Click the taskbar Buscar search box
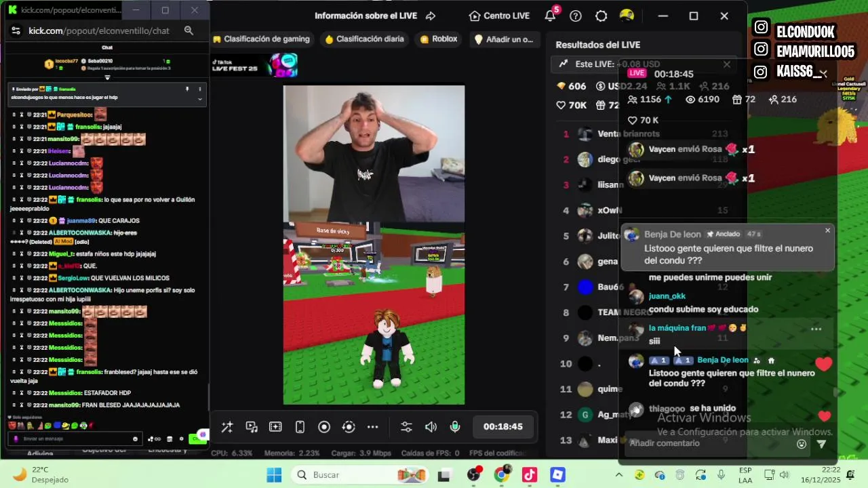868x488 pixels. pos(361,475)
